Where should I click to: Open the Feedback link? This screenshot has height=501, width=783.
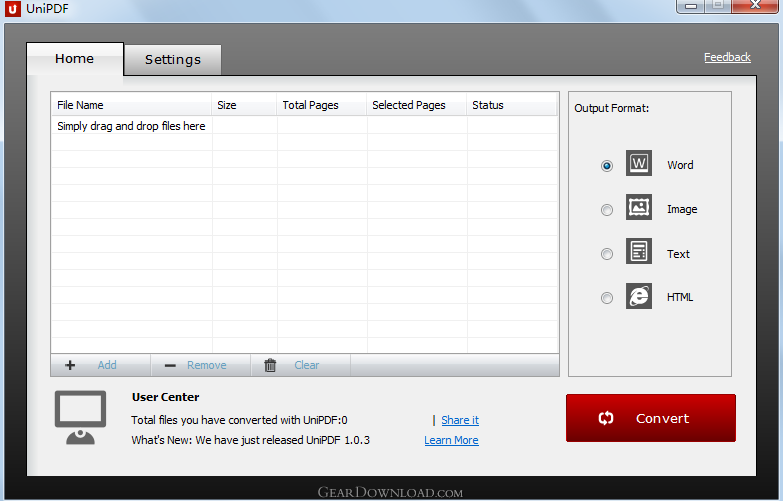pyautogui.click(x=727, y=57)
